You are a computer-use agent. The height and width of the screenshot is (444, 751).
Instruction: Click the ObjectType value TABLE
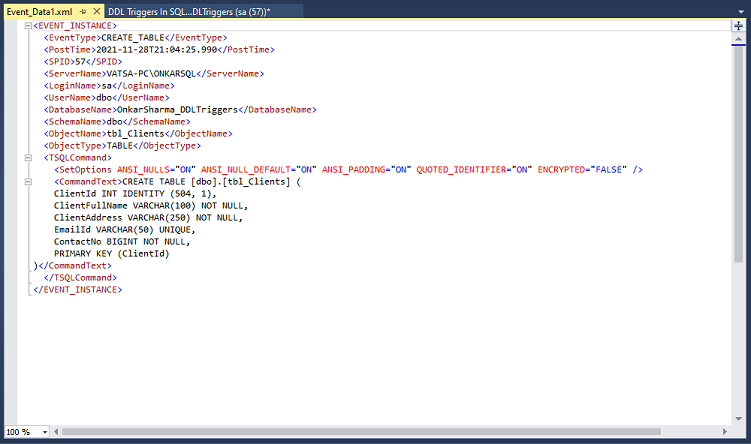click(119, 146)
